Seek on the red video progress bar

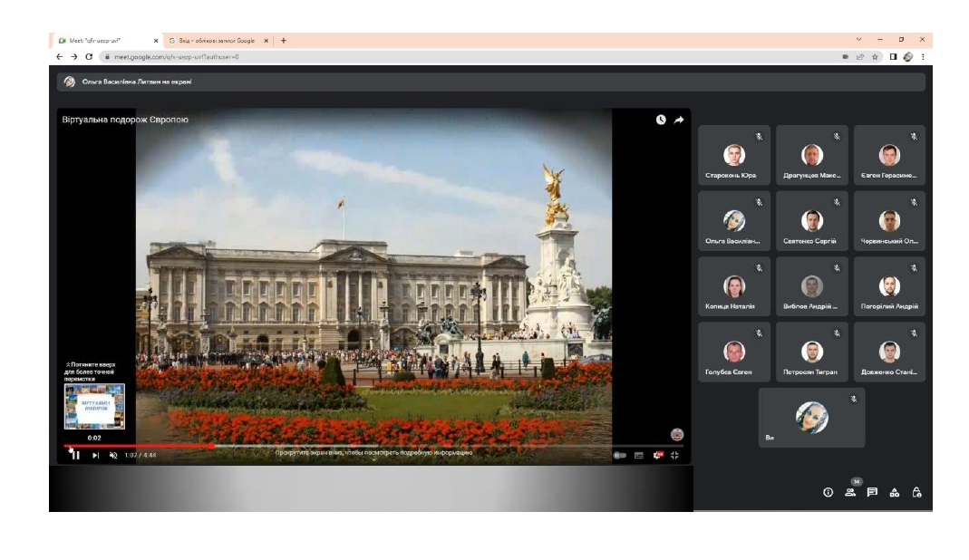pyautogui.click(x=137, y=446)
